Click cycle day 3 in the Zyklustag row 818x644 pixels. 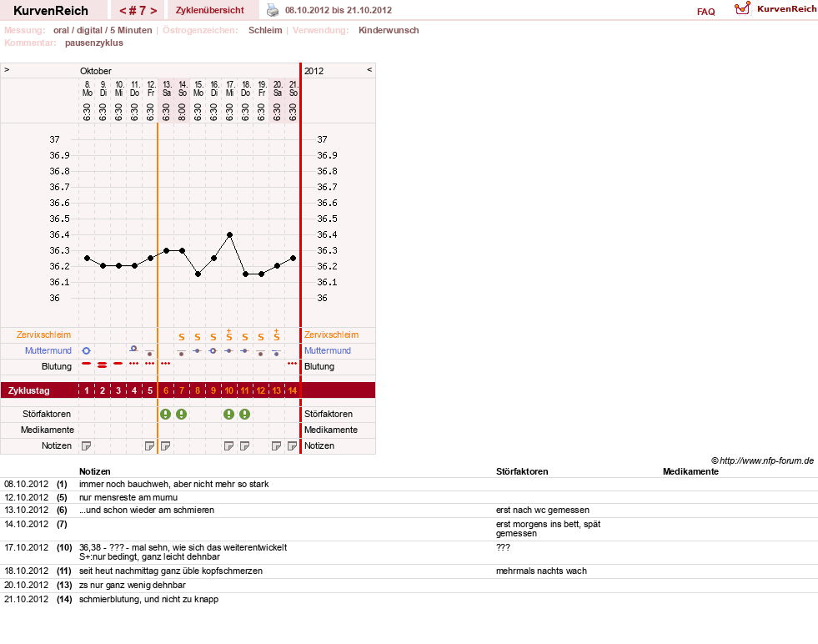point(118,390)
